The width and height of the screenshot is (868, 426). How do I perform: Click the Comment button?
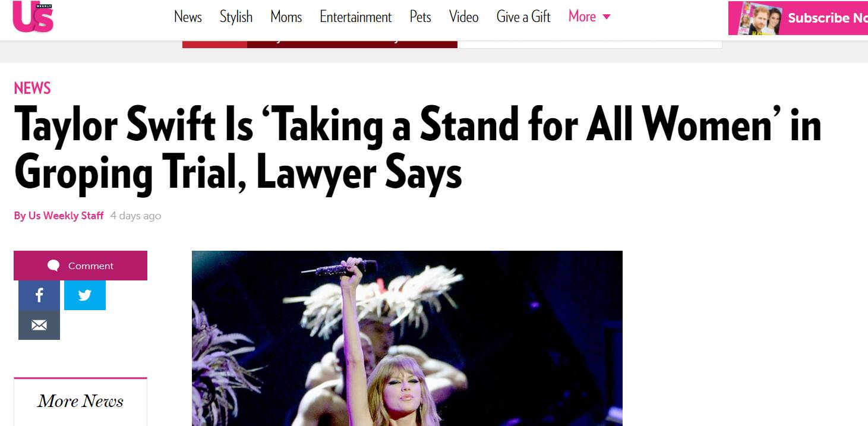point(80,266)
